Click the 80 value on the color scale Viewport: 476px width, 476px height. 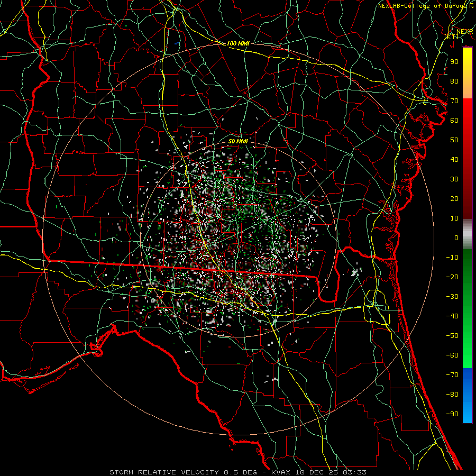[454, 81]
